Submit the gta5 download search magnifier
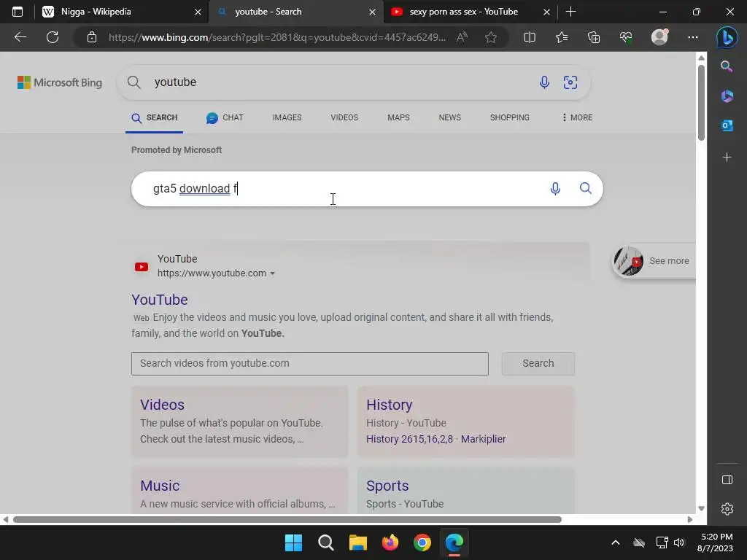 coord(586,188)
